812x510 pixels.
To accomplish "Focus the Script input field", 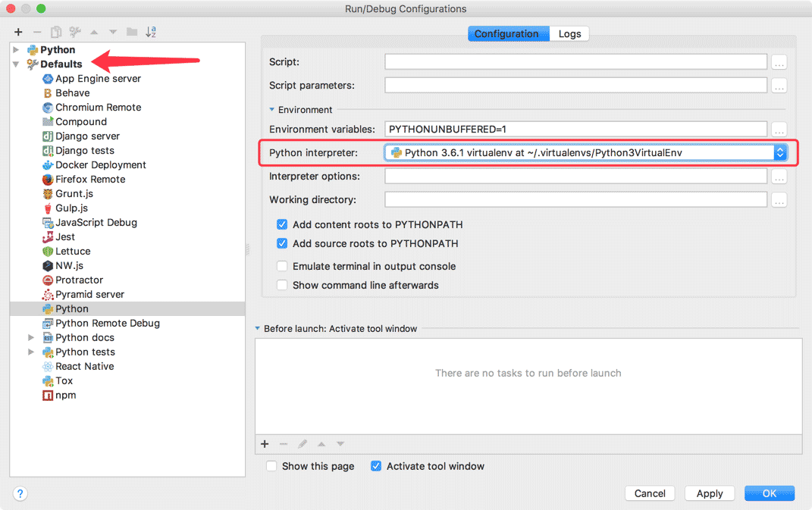I will pyautogui.click(x=575, y=62).
